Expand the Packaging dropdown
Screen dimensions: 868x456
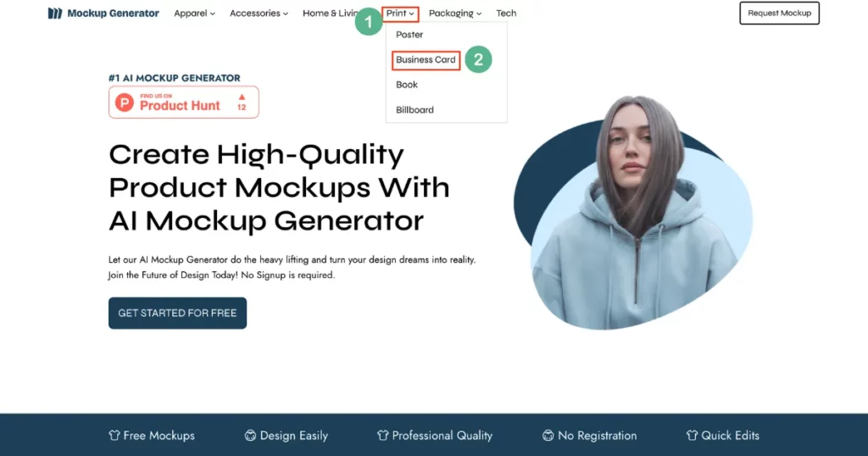click(x=455, y=14)
